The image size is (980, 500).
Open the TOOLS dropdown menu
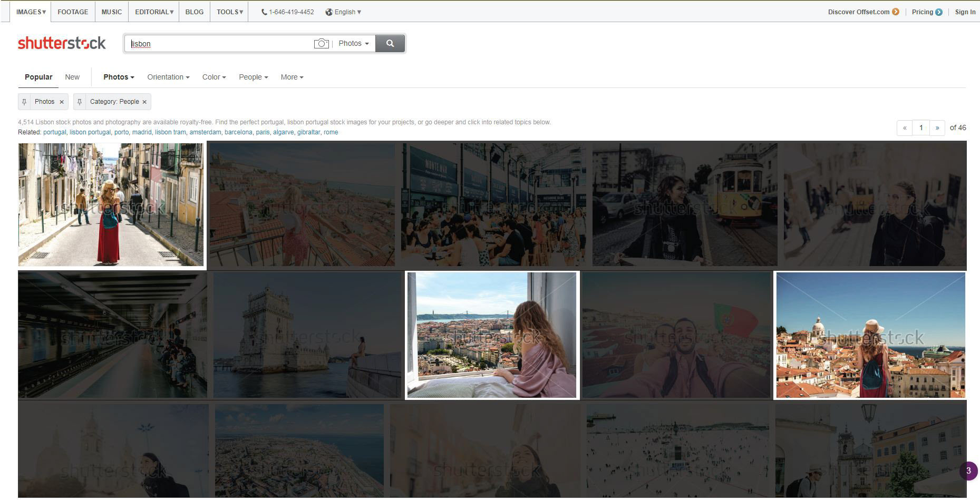(x=230, y=12)
